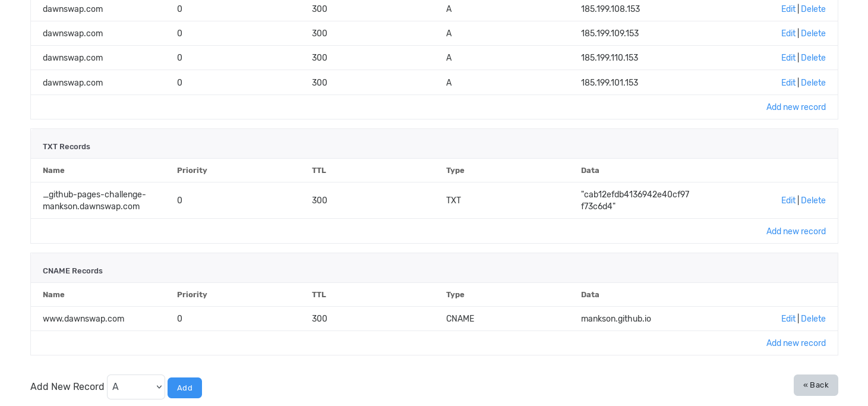Delete the www.dawnswap.com CNAME record

[813, 319]
